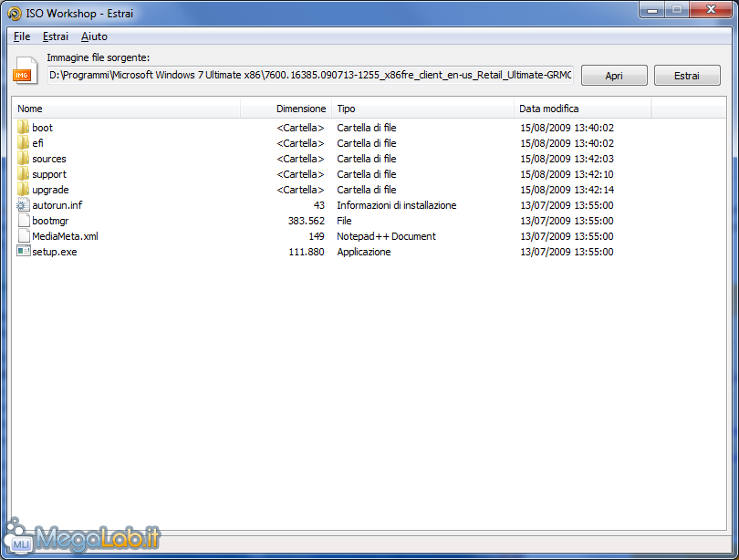Viewport: 739px width, 560px height.
Task: Click the MediaMeta.xml file icon
Action: [24, 236]
